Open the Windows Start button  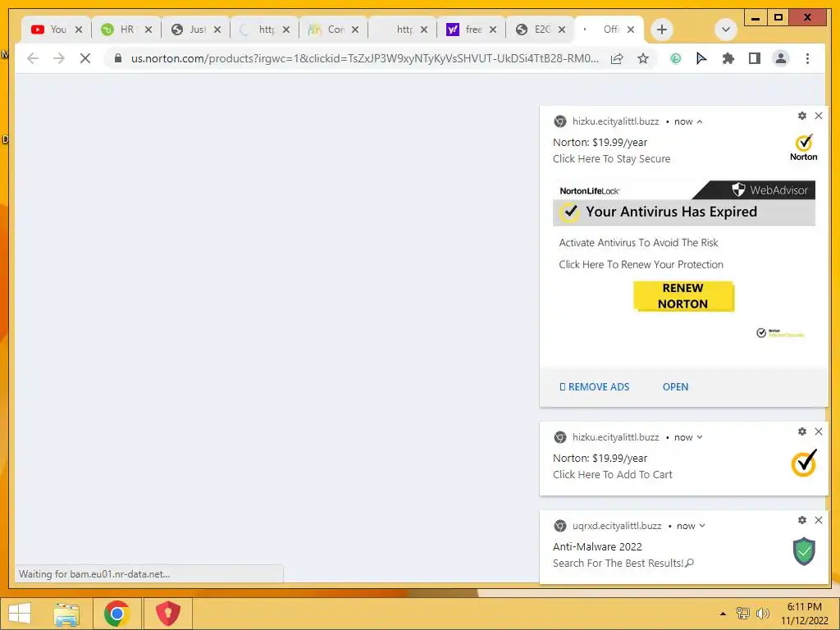[20, 614]
